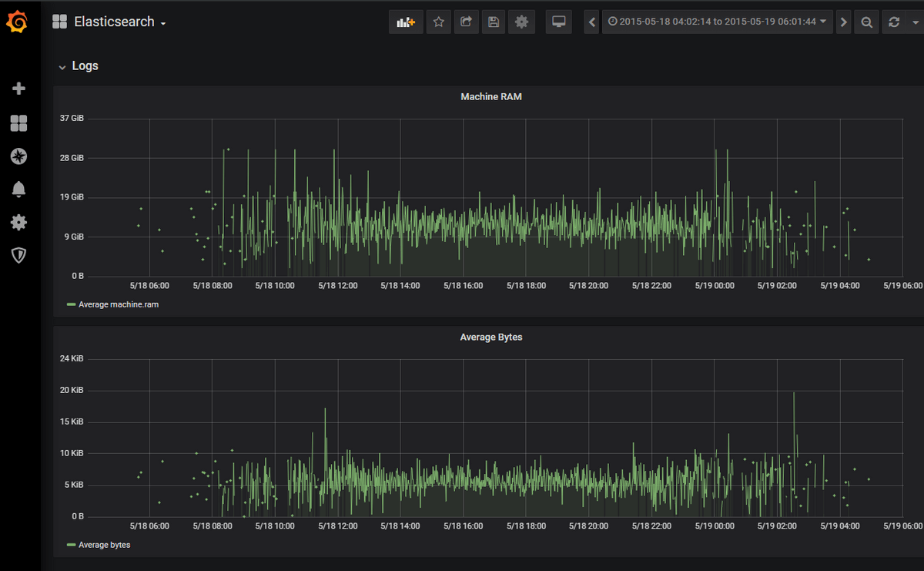Open the Alerting bell icon

[x=19, y=190]
